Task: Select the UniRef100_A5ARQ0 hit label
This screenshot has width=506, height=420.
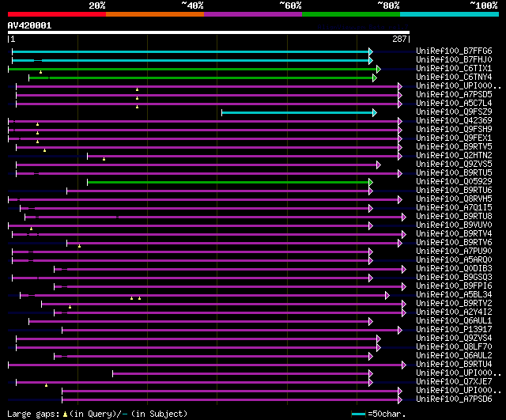Action: [x=454, y=260]
